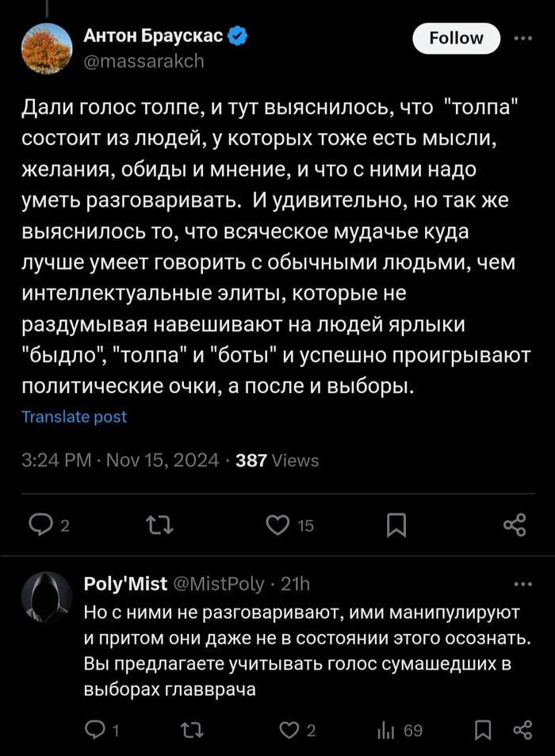555x756 pixels.
Task: Open the @massarakch handle
Action: 143,60
